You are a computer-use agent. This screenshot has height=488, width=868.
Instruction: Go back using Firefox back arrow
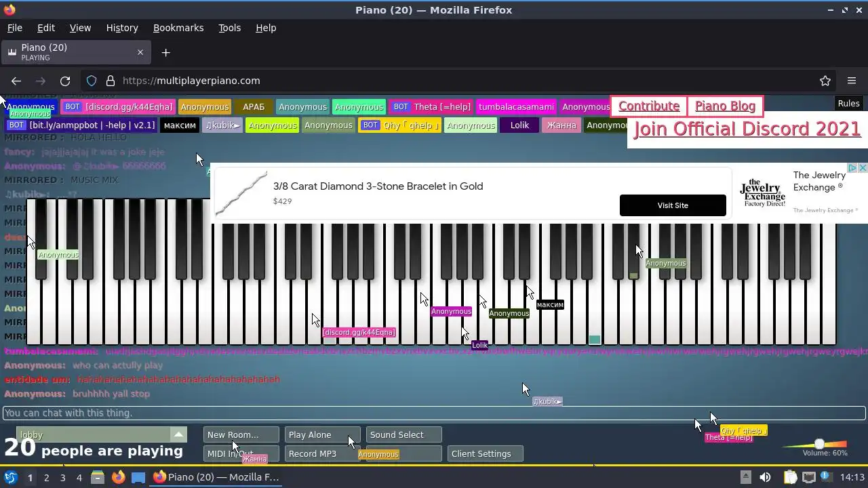pyautogui.click(x=16, y=81)
